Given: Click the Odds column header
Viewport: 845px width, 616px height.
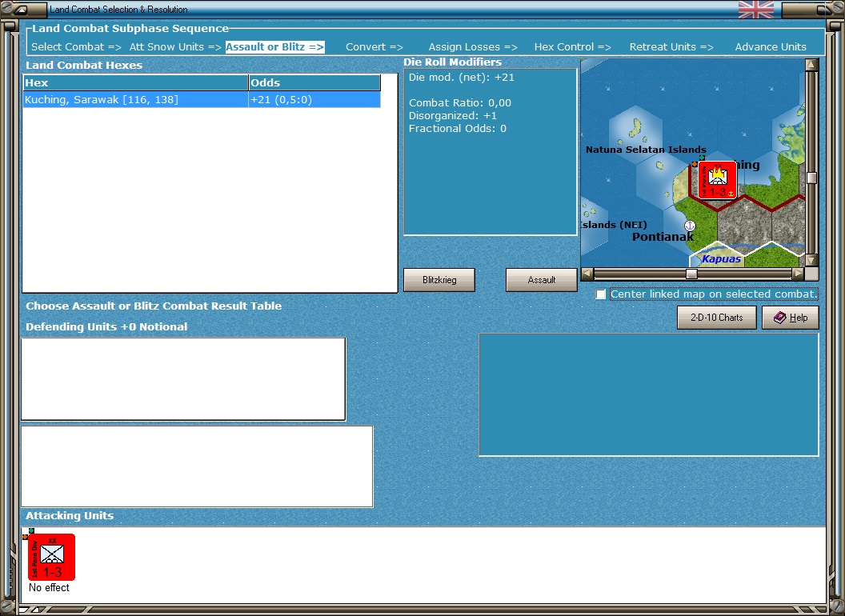Looking at the screenshot, I should 314,82.
